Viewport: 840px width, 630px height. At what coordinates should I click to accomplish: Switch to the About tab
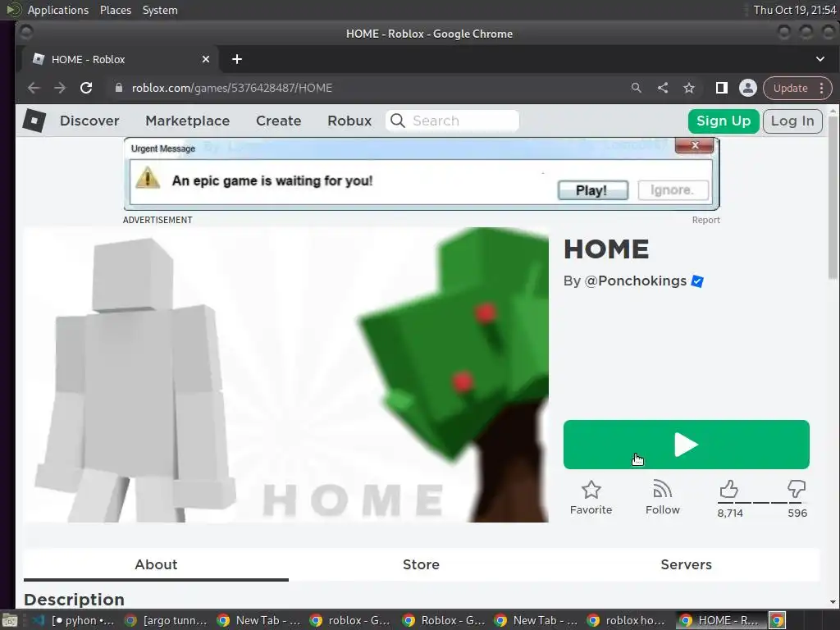coord(156,564)
